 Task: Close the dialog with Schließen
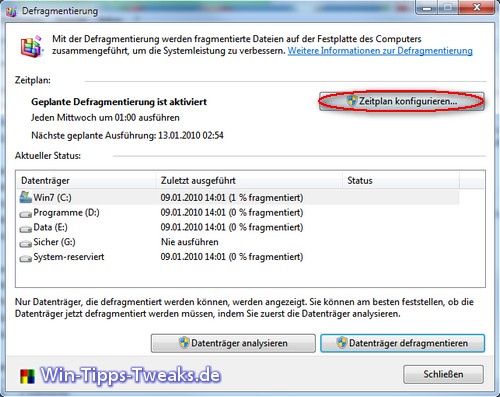coord(443,374)
